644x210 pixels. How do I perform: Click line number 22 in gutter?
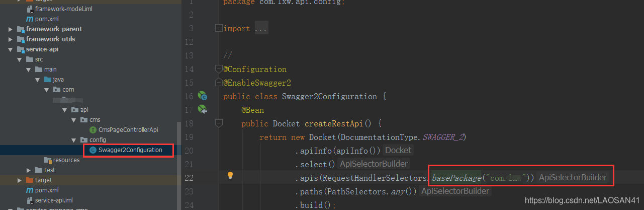pyautogui.click(x=190, y=178)
